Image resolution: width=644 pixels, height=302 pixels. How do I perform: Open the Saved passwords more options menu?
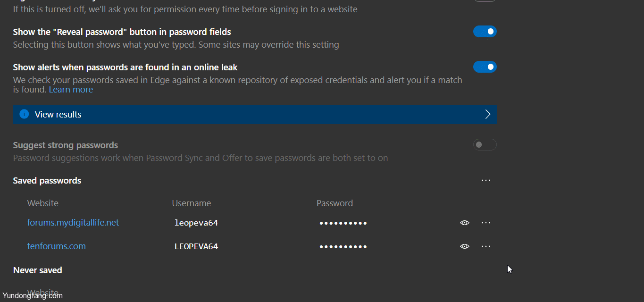486,180
